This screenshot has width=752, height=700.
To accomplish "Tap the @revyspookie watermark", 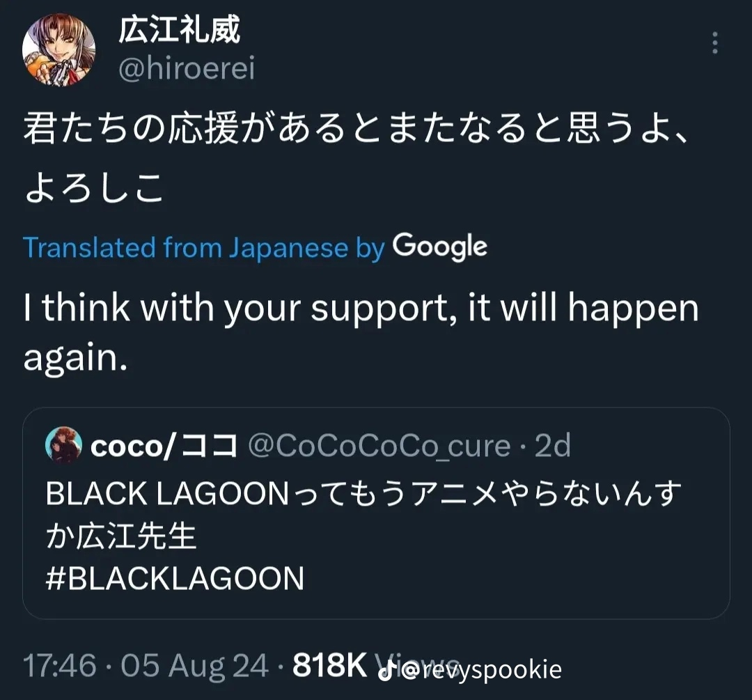I will point(482,670).
